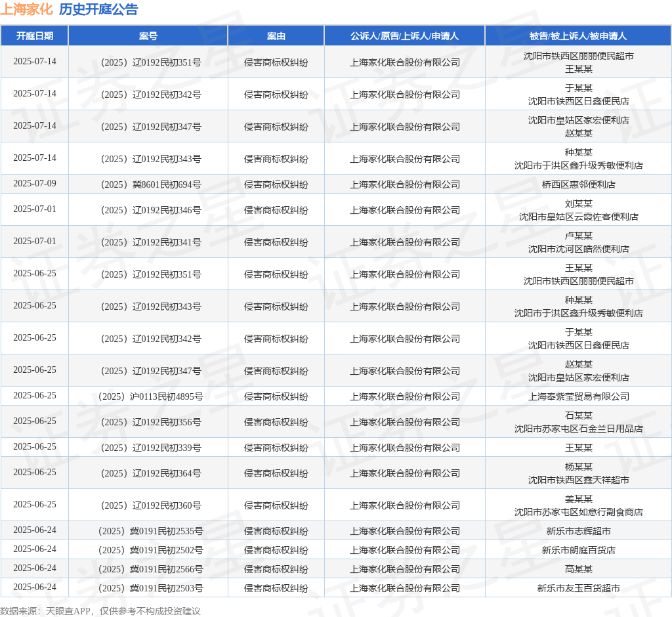Image resolution: width=672 pixels, height=617 pixels.
Task: Click the plaintiff cell in the 辽0192民初339号 row
Action: [404, 448]
